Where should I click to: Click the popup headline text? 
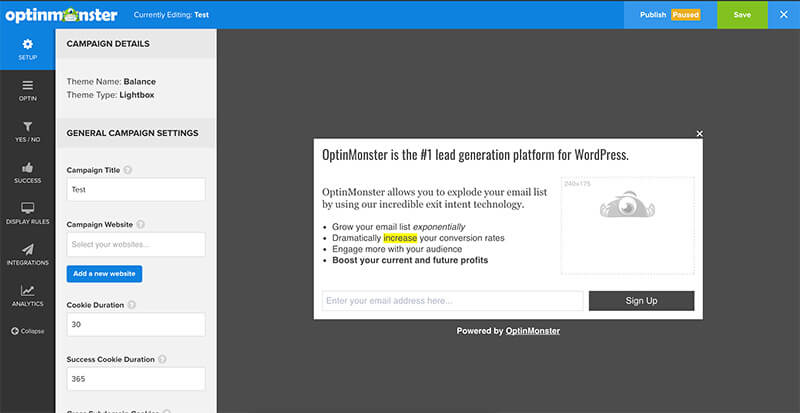pos(475,155)
